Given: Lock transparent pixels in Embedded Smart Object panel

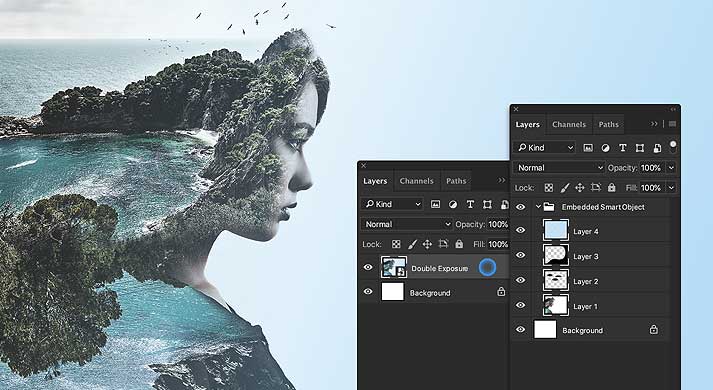Looking at the screenshot, I should click(549, 188).
